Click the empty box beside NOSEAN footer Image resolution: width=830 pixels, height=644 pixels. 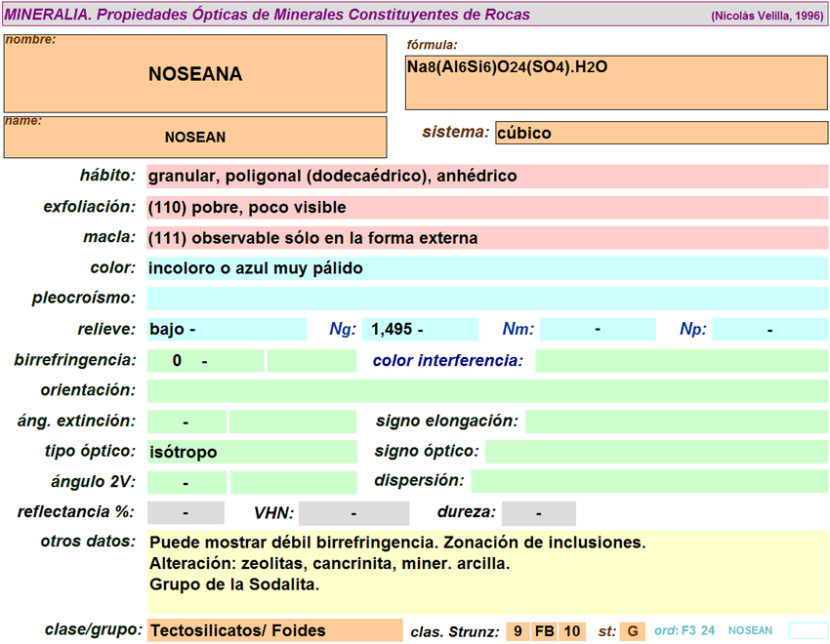point(808,630)
